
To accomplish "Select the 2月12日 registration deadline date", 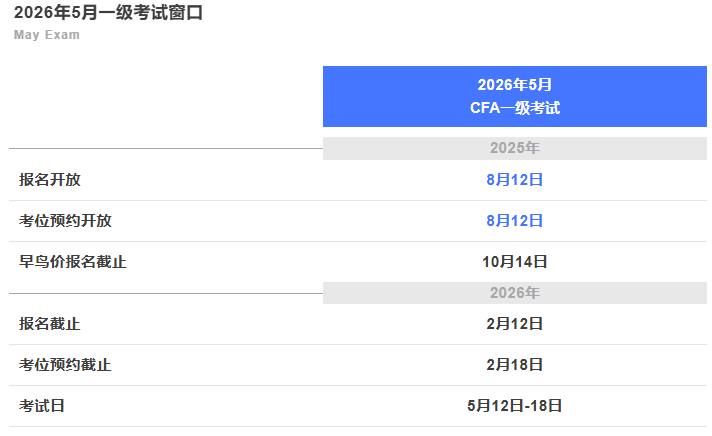I will [x=514, y=324].
